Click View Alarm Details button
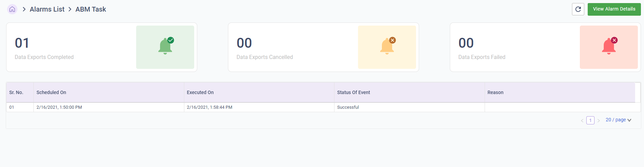 pos(614,9)
